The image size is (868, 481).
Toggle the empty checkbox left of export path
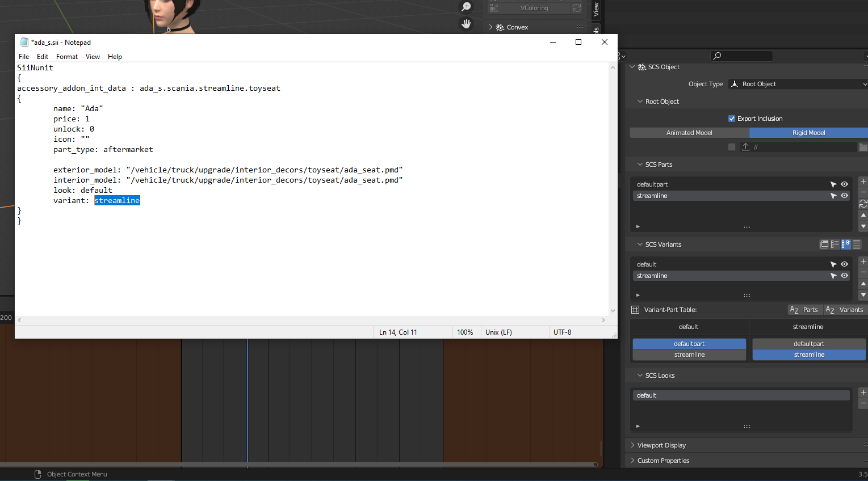pyautogui.click(x=732, y=147)
